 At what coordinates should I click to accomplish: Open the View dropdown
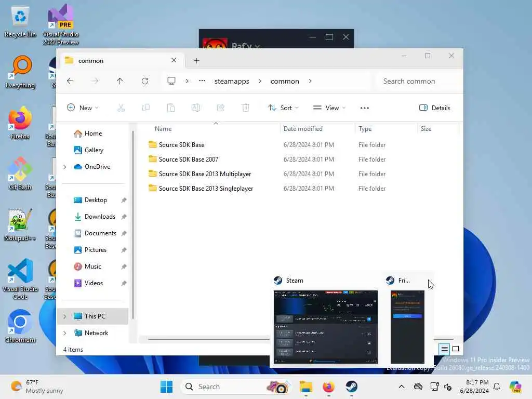(x=329, y=108)
